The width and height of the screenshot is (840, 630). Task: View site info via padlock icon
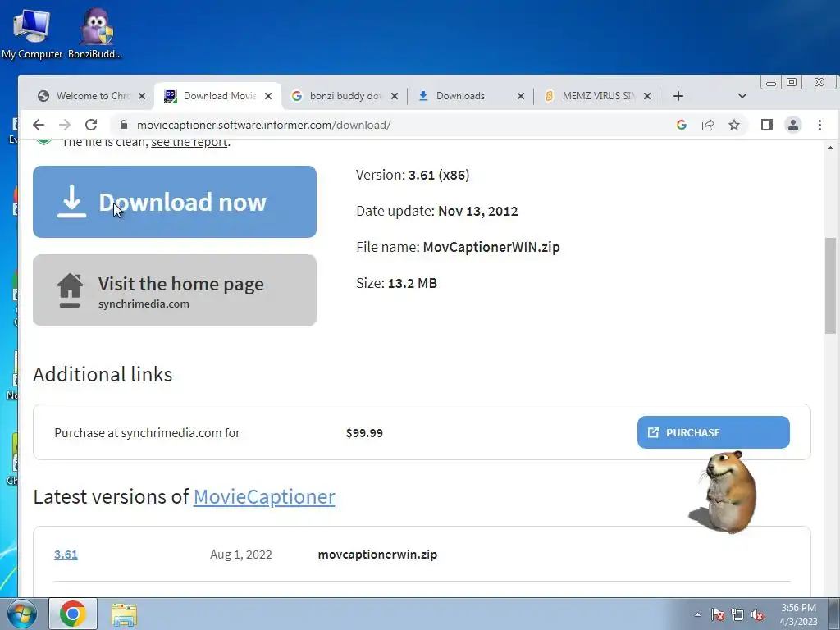click(124, 125)
